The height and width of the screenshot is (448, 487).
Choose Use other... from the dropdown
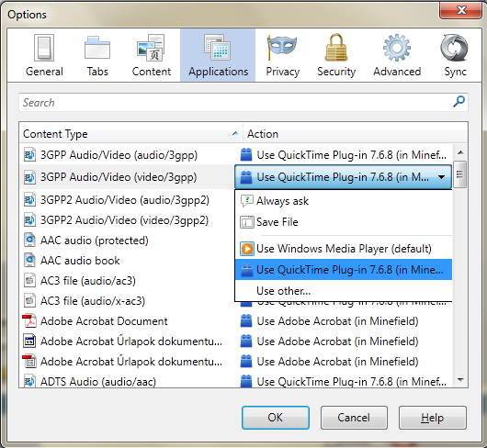(x=344, y=291)
